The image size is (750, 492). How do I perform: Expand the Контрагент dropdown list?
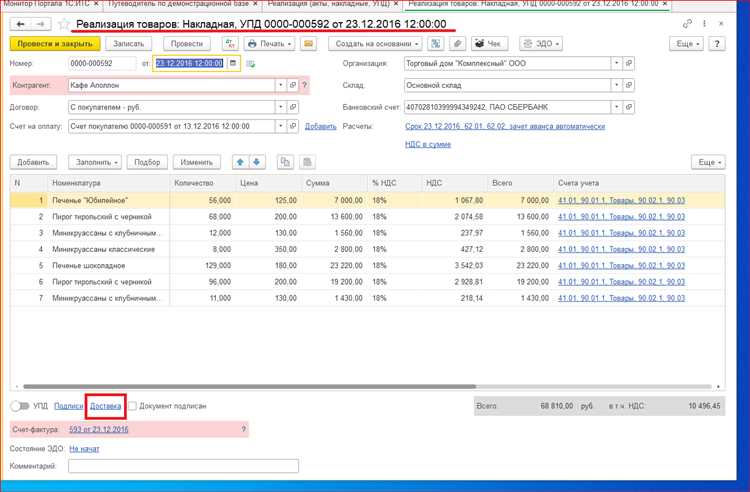tap(280, 86)
